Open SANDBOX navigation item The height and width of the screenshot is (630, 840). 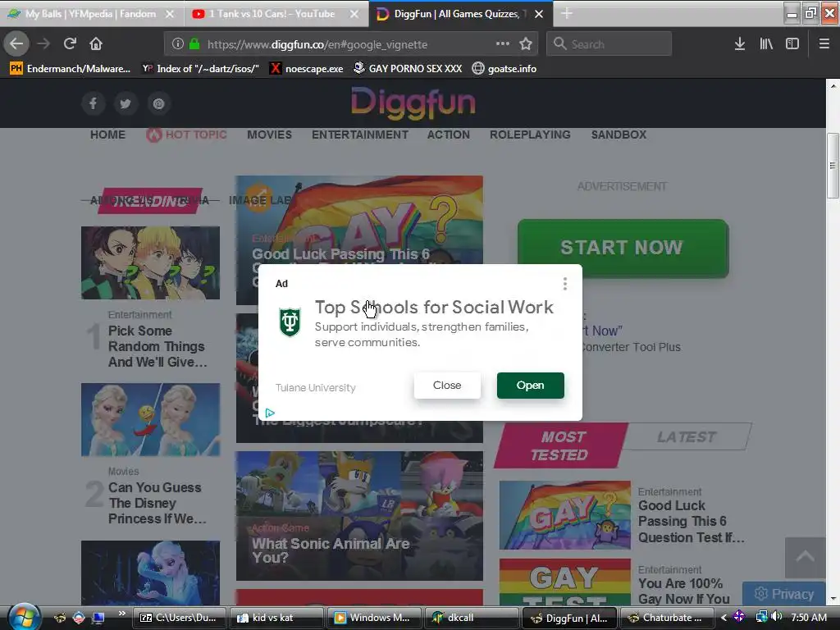coord(619,135)
